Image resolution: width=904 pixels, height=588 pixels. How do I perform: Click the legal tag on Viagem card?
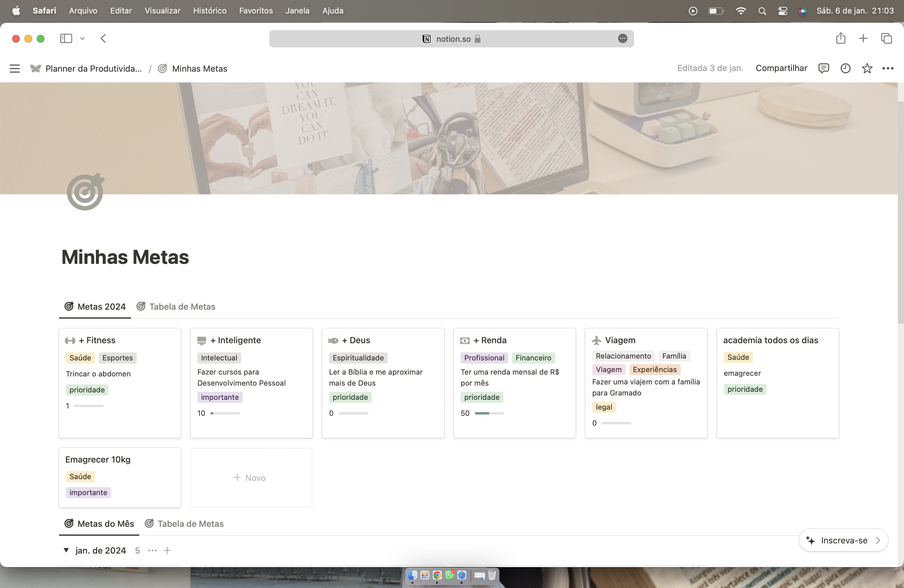click(604, 407)
